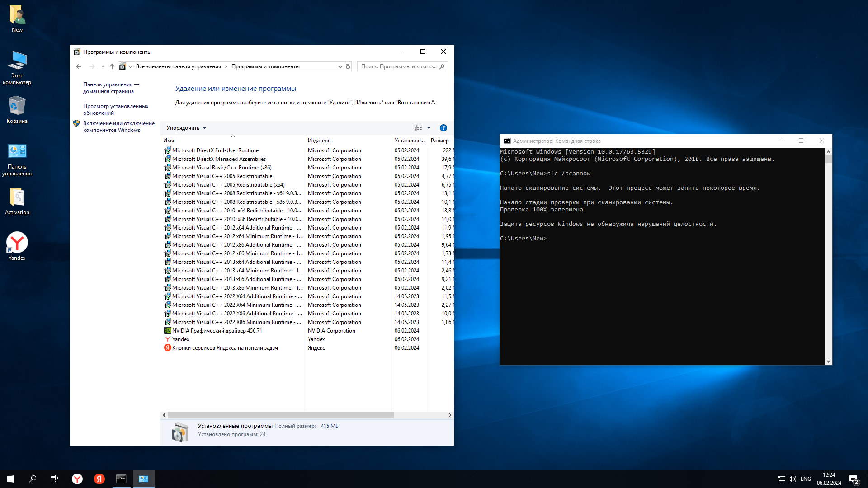This screenshot has width=868, height=488.
Task: Select NVIDIA Графический драйвер 456.71 entry
Action: pyautogui.click(x=217, y=331)
